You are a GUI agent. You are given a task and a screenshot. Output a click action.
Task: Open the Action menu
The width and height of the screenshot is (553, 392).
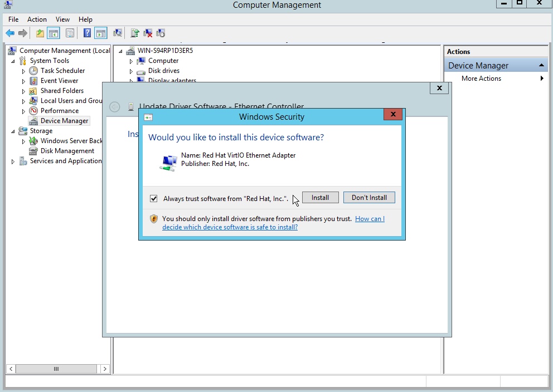point(37,19)
